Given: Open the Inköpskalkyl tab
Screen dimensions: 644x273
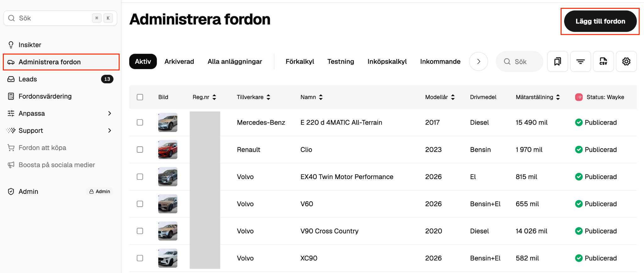Looking at the screenshot, I should (387, 62).
